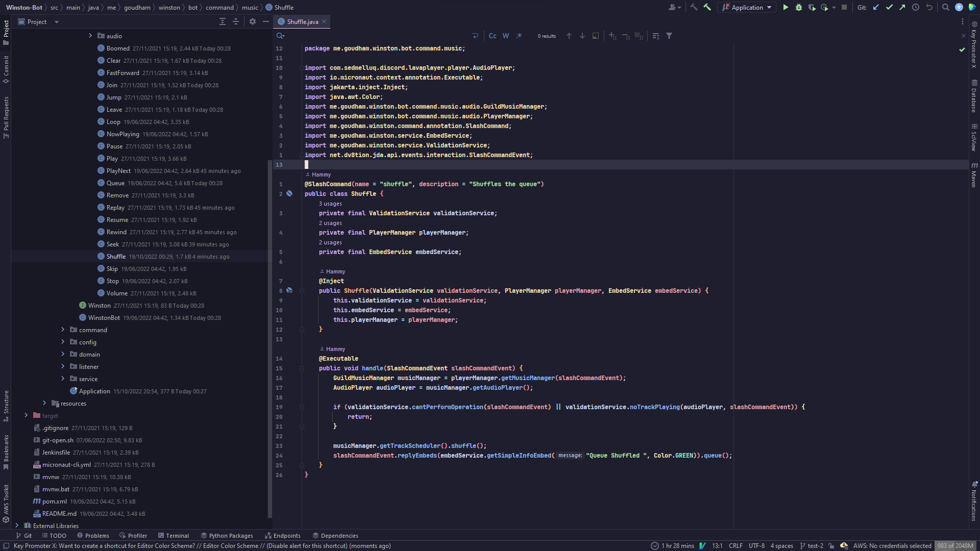Viewport: 980px width, 551px height.
Task: Click the memory indicator 983 of 2048M
Action: [x=954, y=546]
